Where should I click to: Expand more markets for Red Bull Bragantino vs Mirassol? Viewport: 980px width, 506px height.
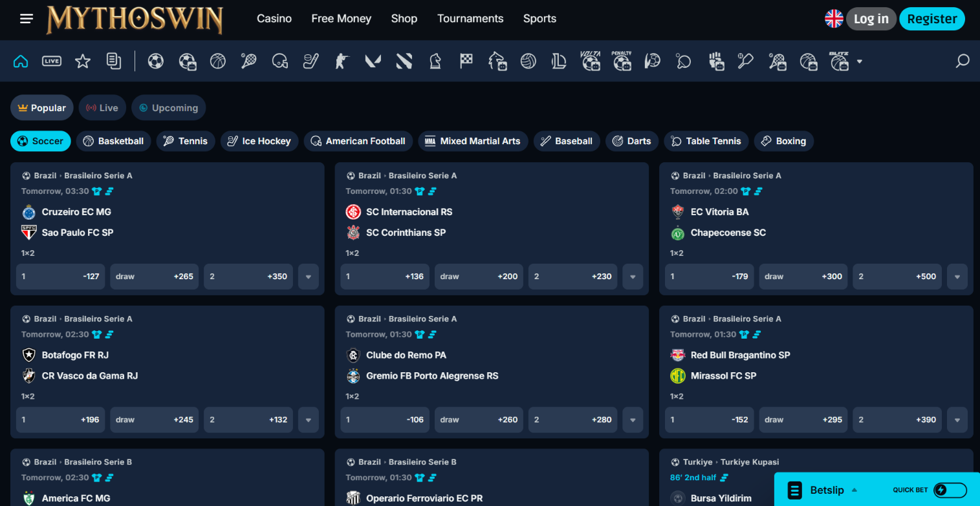(x=957, y=420)
